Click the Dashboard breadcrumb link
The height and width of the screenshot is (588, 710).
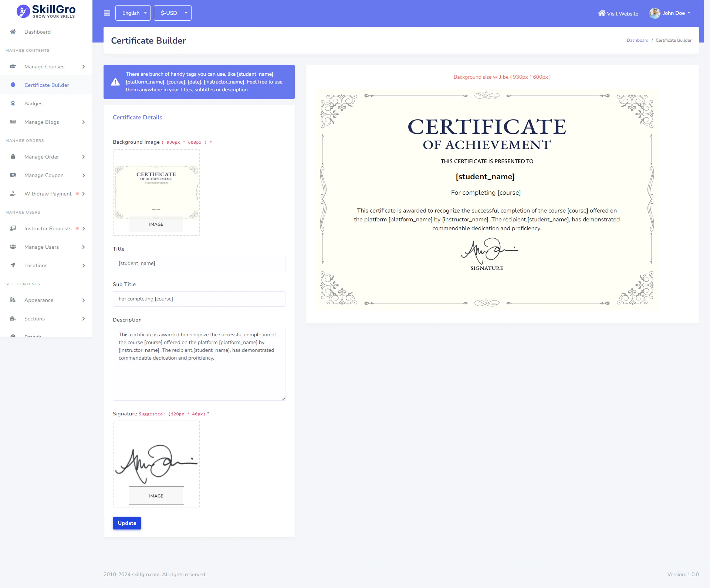coord(637,40)
